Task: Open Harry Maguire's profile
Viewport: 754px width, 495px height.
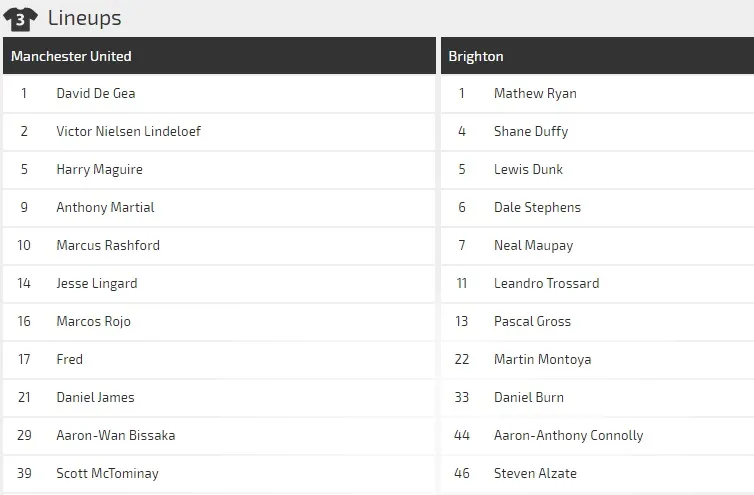Action: [x=99, y=170]
